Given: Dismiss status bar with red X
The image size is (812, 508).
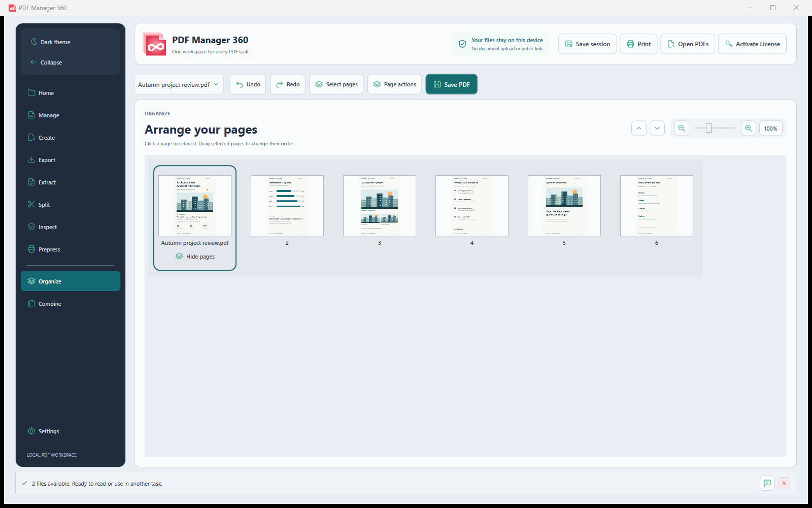Looking at the screenshot, I should click(x=784, y=483).
